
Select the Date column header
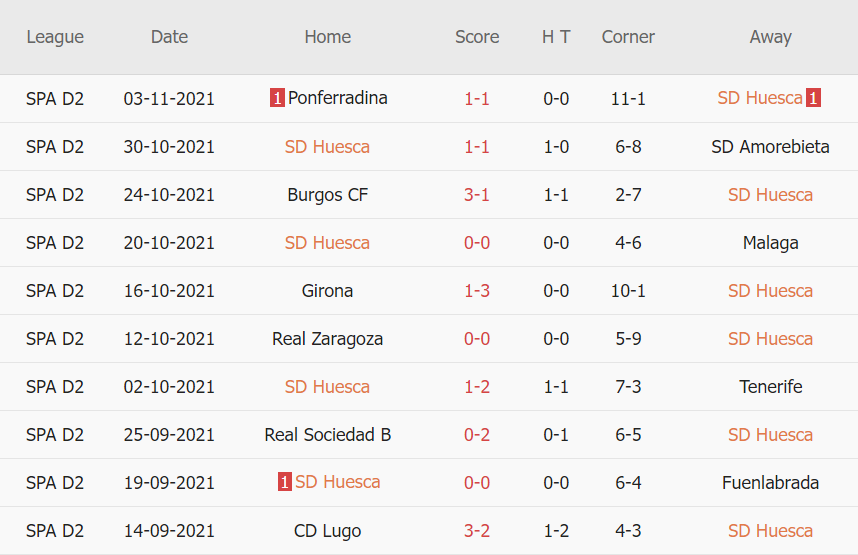point(169,37)
